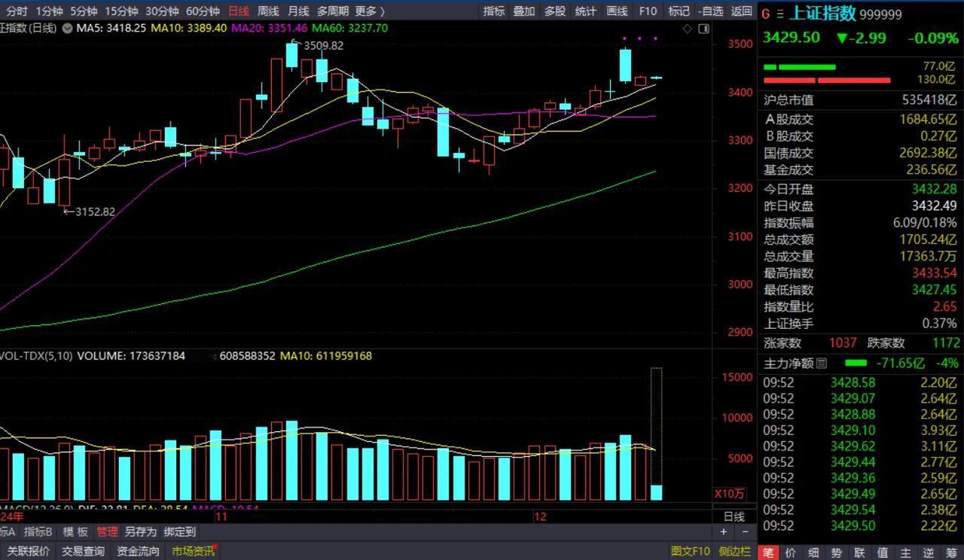Viewport: 964px width, 560px height.
Task: Switch to 5分钟 period
Action: 84,11
